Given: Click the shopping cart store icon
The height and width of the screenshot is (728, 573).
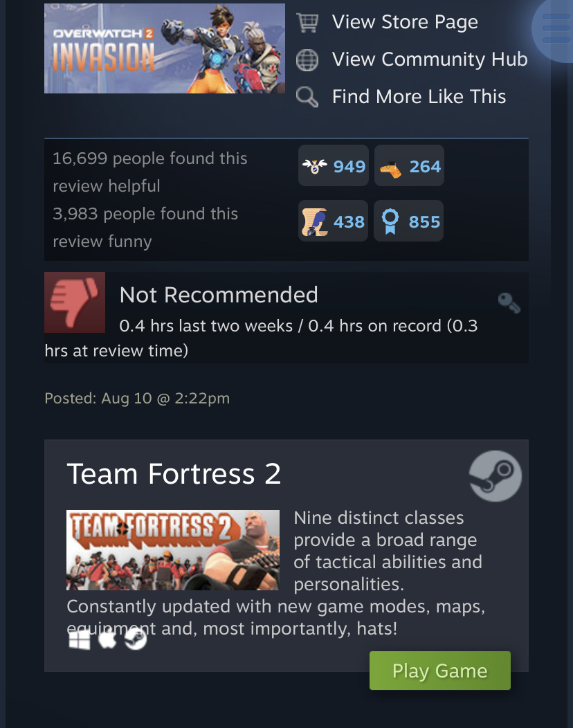Looking at the screenshot, I should point(307,22).
